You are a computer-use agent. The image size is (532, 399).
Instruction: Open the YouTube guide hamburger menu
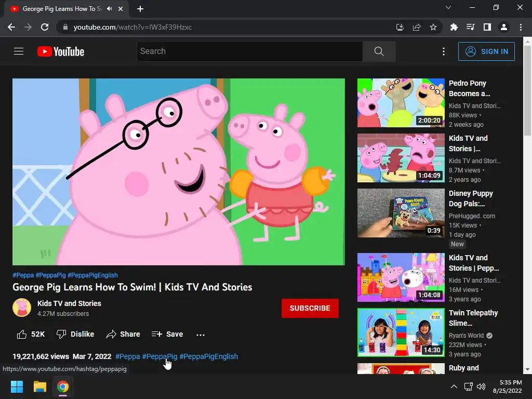[x=19, y=51]
